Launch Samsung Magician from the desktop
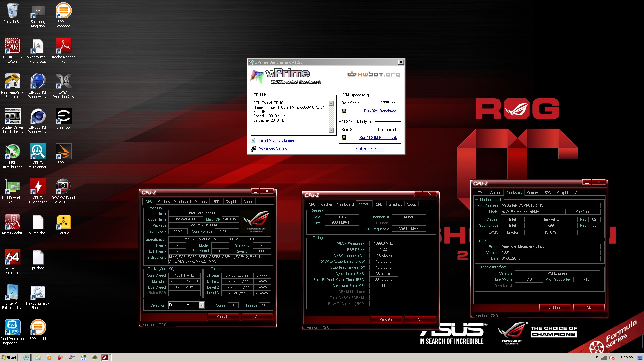Image resolution: width=644 pixels, height=362 pixels. (38, 16)
